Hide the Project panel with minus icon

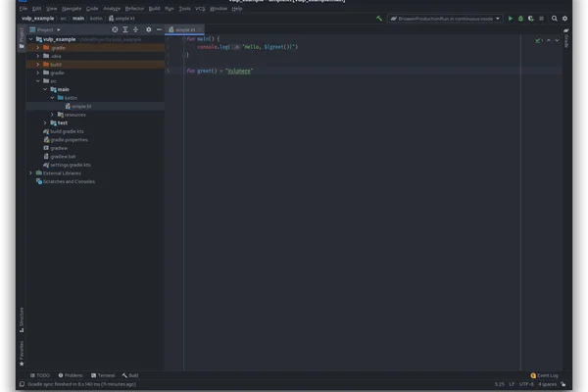159,29
